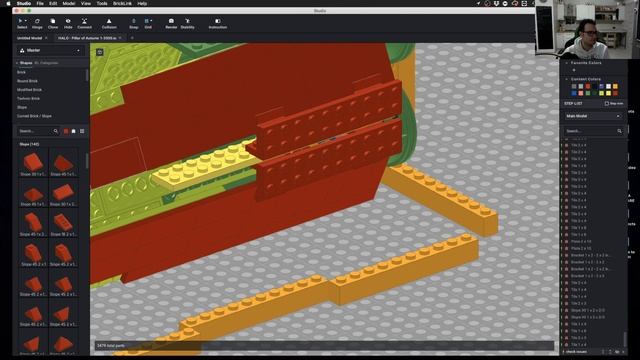Add a new model tab
The width and height of the screenshot is (640, 360).
coord(132,38)
